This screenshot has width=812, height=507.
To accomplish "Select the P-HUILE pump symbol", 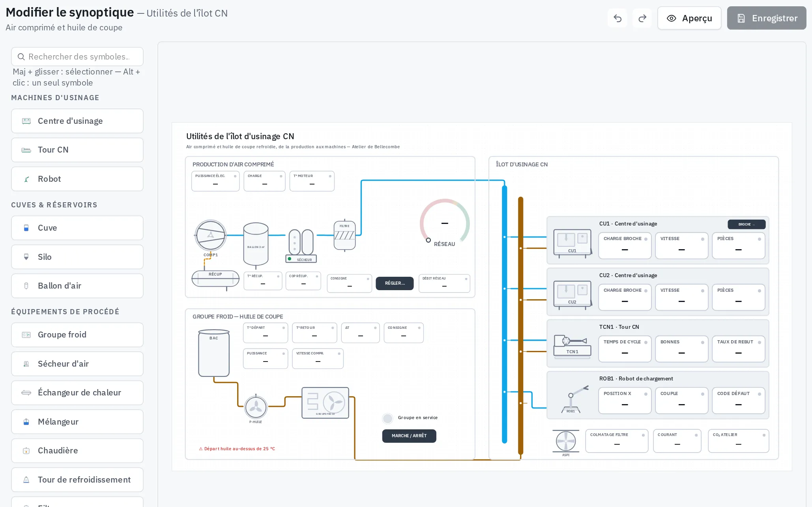I will [256, 407].
